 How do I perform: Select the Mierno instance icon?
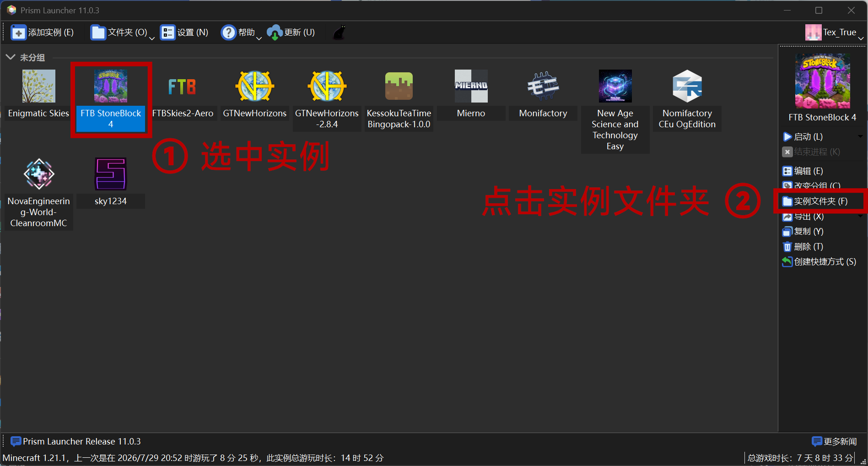click(x=471, y=86)
